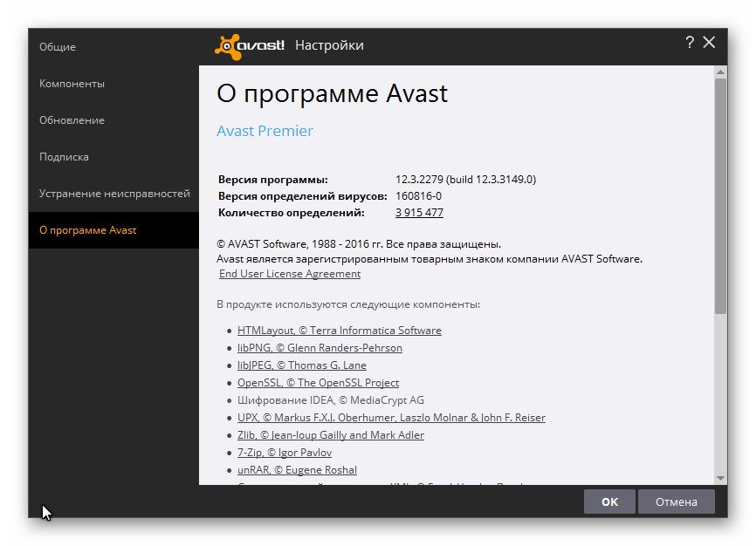
Task: Click the OK button
Action: (609, 502)
